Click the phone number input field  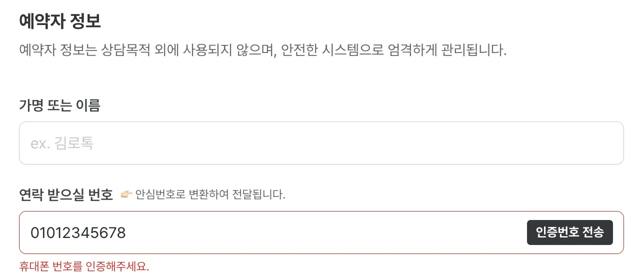pyautogui.click(x=270, y=233)
